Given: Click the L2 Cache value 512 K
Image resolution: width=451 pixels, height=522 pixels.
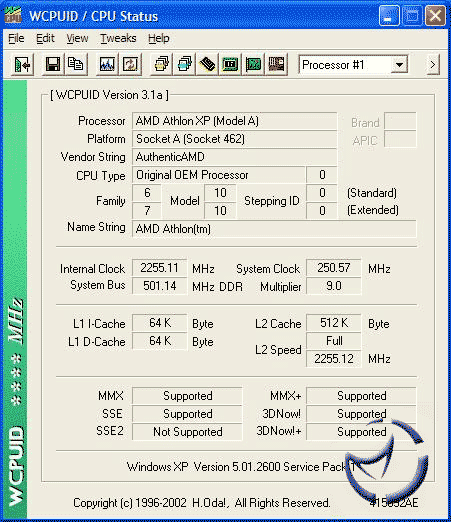Looking at the screenshot, I should (x=334, y=323).
